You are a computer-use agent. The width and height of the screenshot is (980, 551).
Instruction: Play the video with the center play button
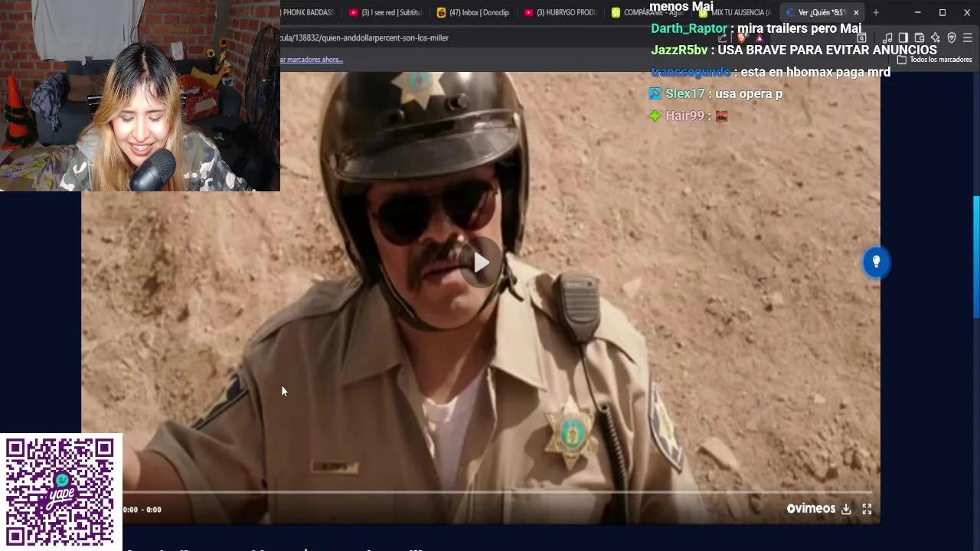tap(481, 263)
